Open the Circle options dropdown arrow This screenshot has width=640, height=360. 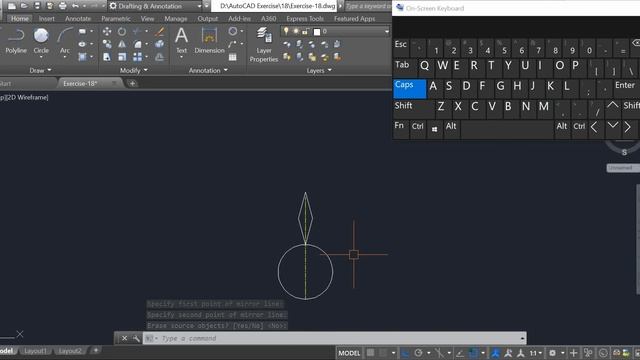pyautogui.click(x=41, y=57)
